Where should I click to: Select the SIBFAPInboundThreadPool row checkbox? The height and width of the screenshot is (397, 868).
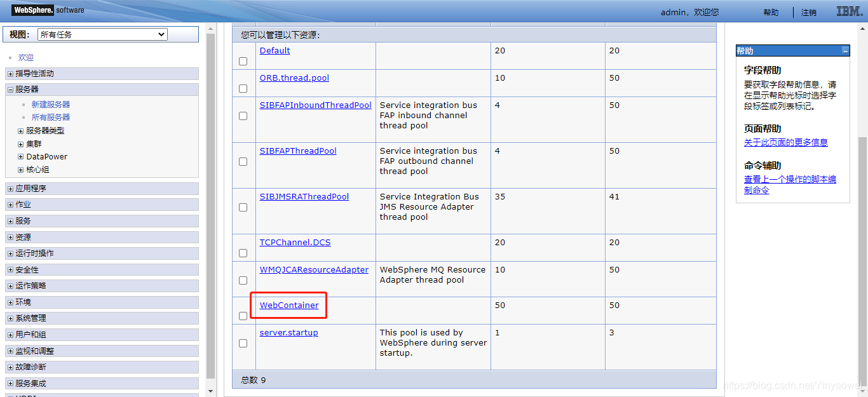(243, 116)
